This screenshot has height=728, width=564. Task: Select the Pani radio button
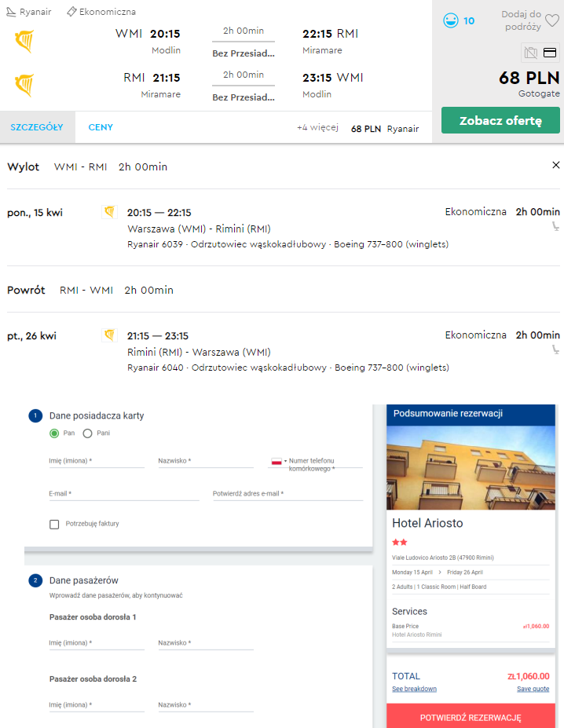click(x=87, y=434)
